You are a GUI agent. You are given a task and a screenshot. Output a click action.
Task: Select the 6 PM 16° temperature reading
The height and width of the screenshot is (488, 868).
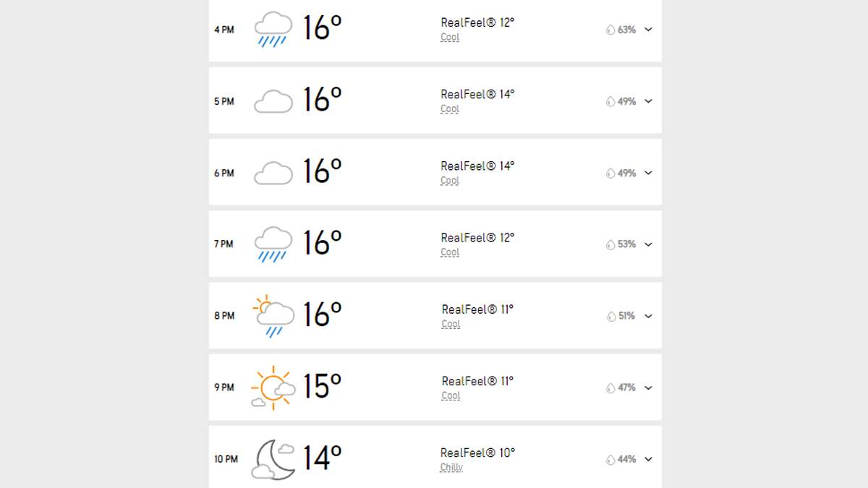pyautogui.click(x=322, y=171)
